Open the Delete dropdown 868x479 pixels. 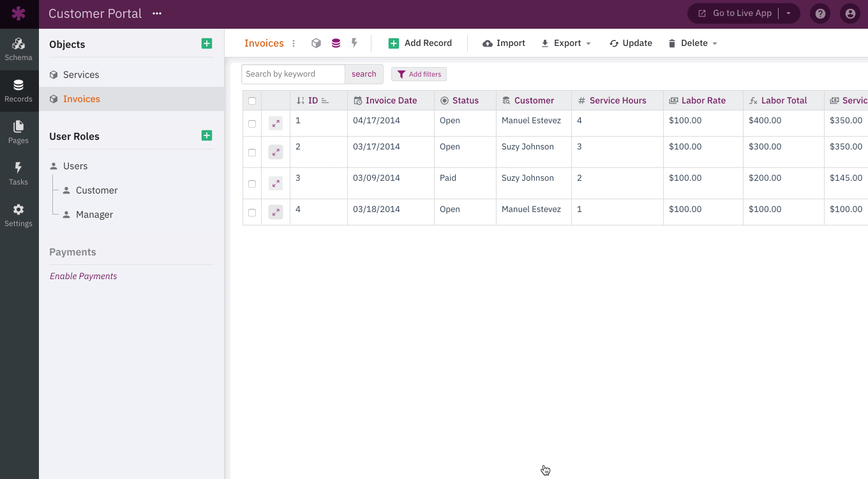692,43
